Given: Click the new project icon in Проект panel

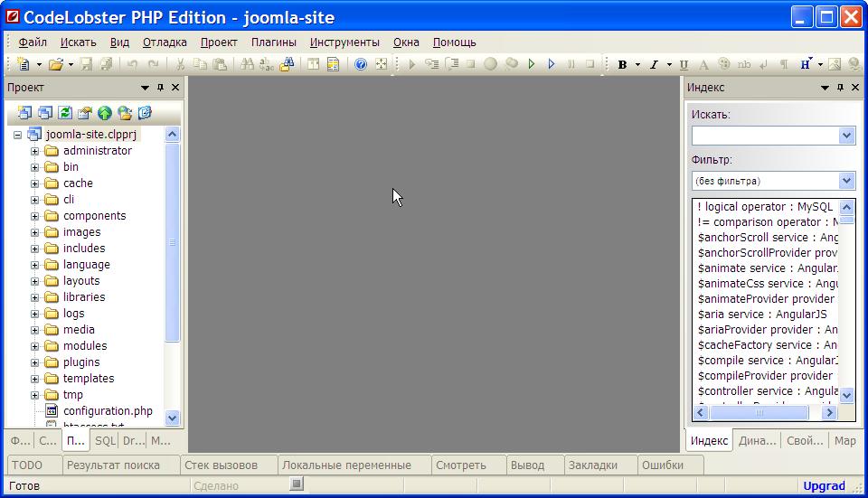Looking at the screenshot, I should (x=24, y=113).
